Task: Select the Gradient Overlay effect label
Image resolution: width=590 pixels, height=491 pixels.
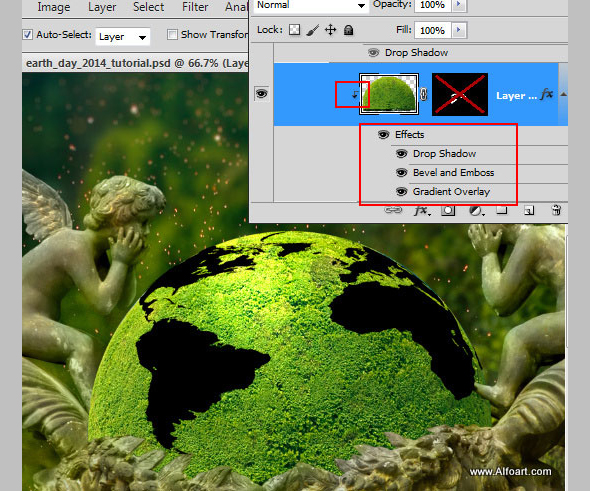Action: point(451,192)
